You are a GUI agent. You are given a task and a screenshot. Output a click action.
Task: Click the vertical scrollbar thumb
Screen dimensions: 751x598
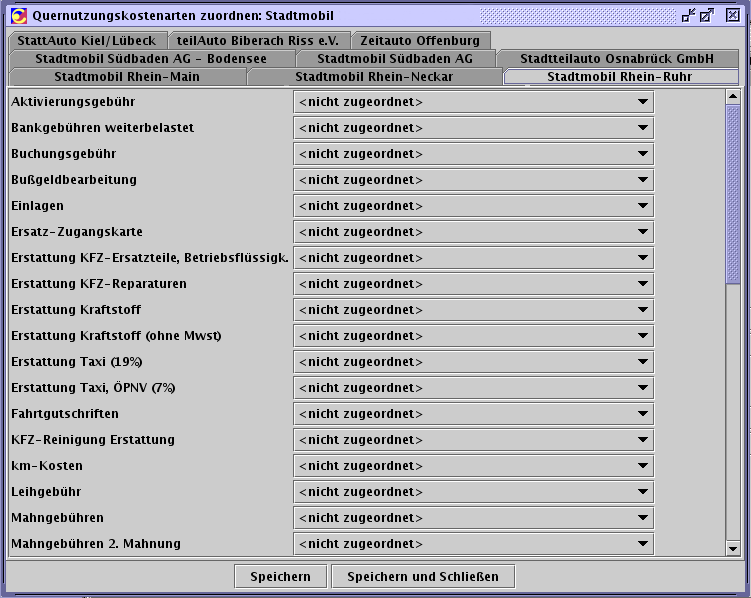732,194
